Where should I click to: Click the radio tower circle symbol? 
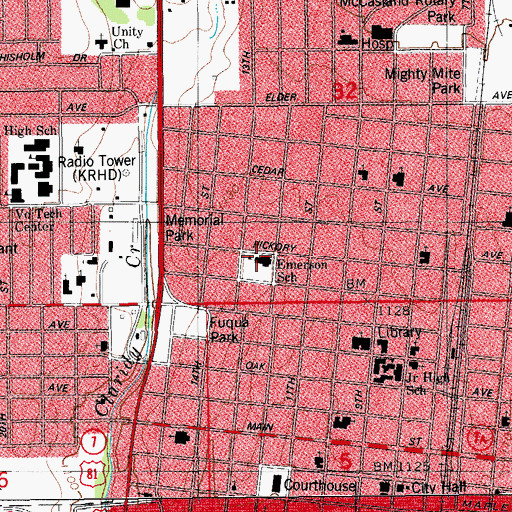coord(126,173)
